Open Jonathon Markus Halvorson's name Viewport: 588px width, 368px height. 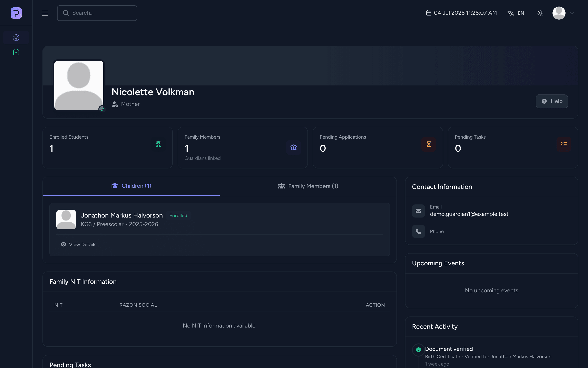pyautogui.click(x=122, y=215)
